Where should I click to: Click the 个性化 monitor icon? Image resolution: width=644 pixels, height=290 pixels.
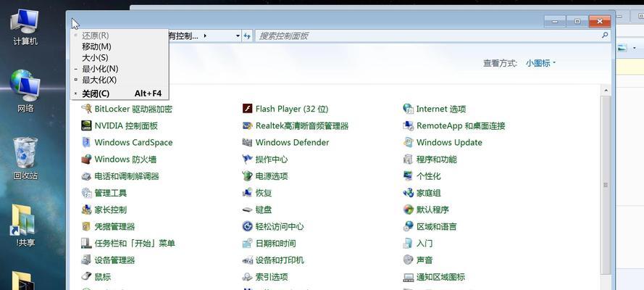pyautogui.click(x=409, y=176)
